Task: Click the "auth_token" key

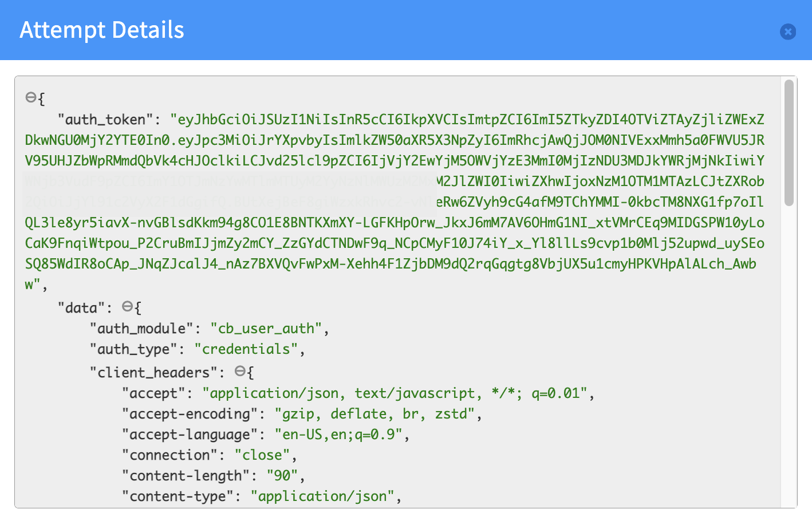Action: (x=106, y=120)
